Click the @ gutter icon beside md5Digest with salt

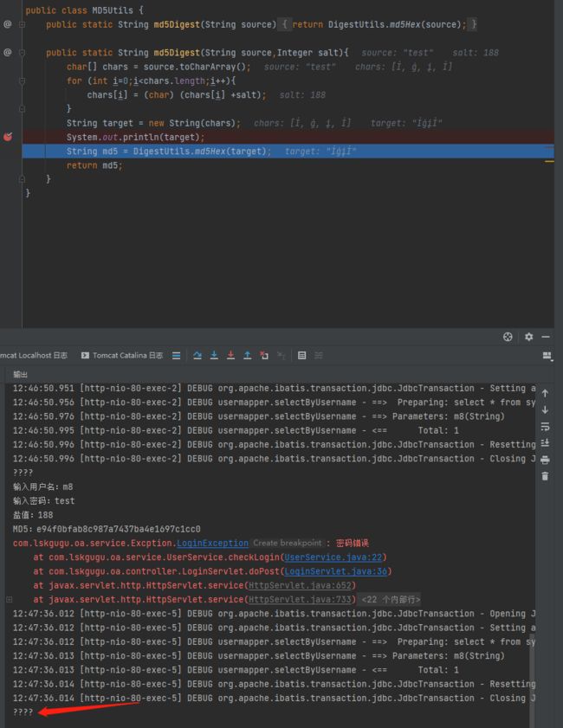[x=8, y=53]
